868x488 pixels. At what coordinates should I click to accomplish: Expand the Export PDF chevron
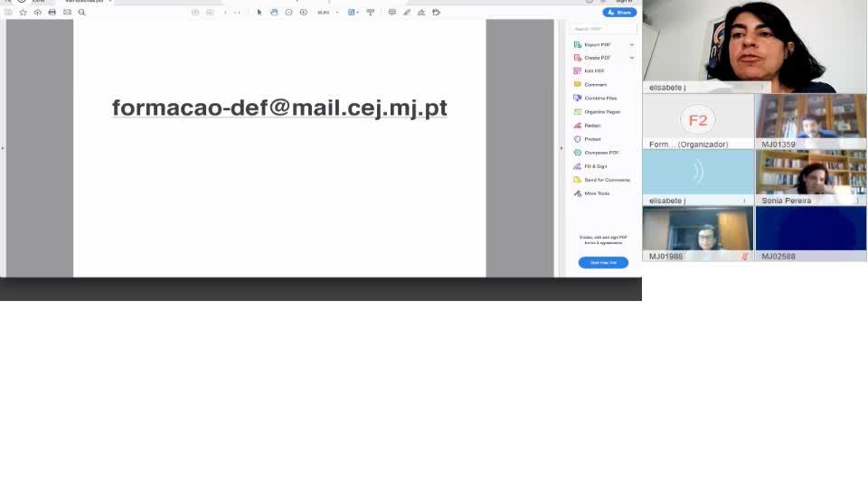tap(631, 44)
